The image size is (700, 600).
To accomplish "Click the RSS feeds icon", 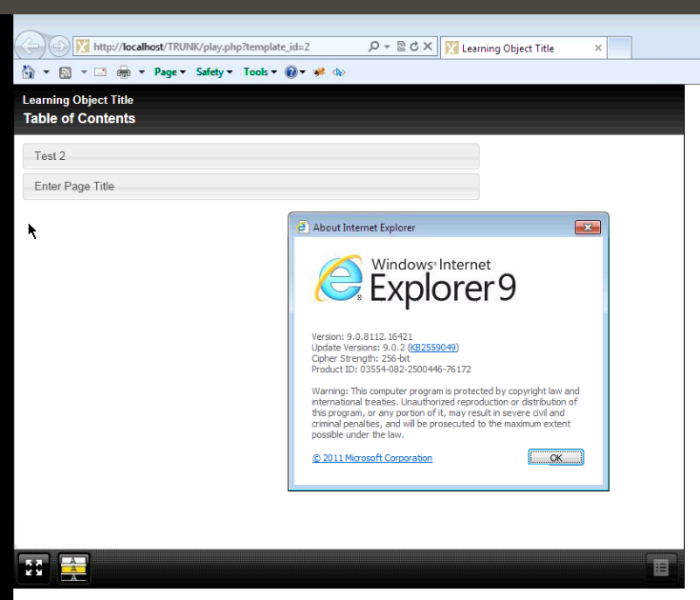I will point(65,72).
